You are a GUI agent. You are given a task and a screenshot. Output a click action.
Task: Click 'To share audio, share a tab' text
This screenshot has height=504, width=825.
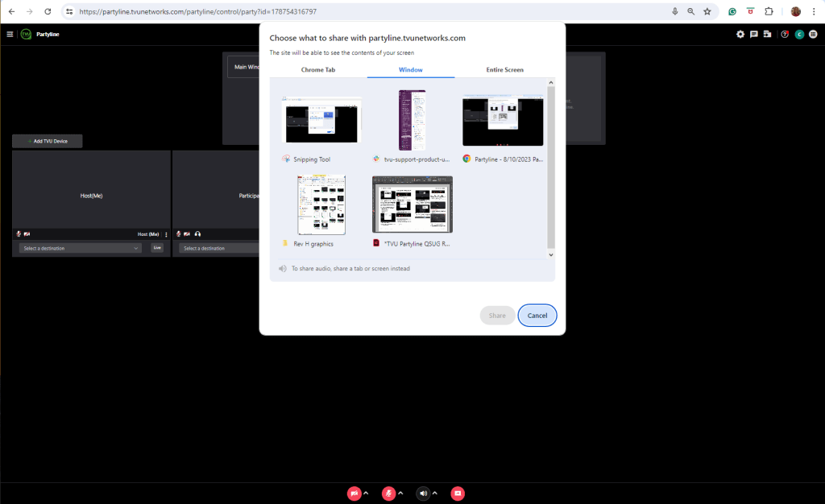pos(350,269)
